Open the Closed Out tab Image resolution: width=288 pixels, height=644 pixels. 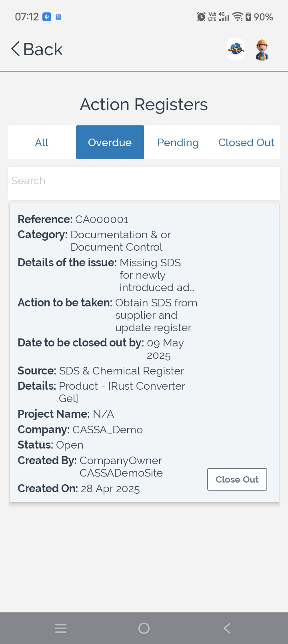[246, 142]
